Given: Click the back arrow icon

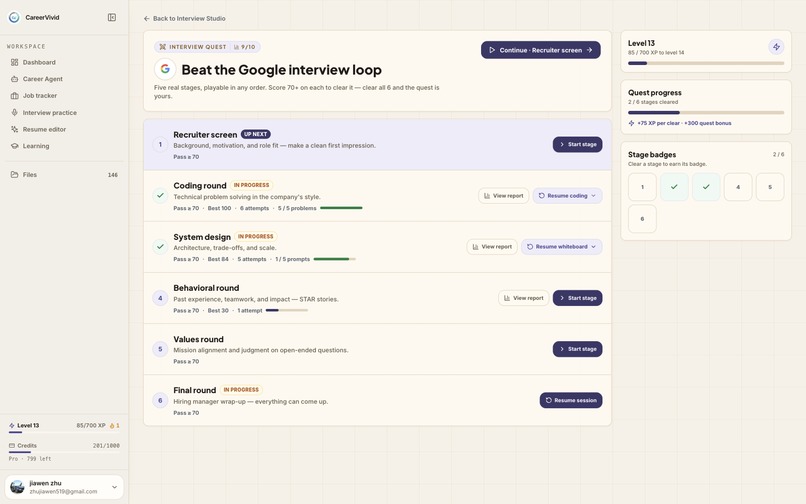Looking at the screenshot, I should click(146, 19).
